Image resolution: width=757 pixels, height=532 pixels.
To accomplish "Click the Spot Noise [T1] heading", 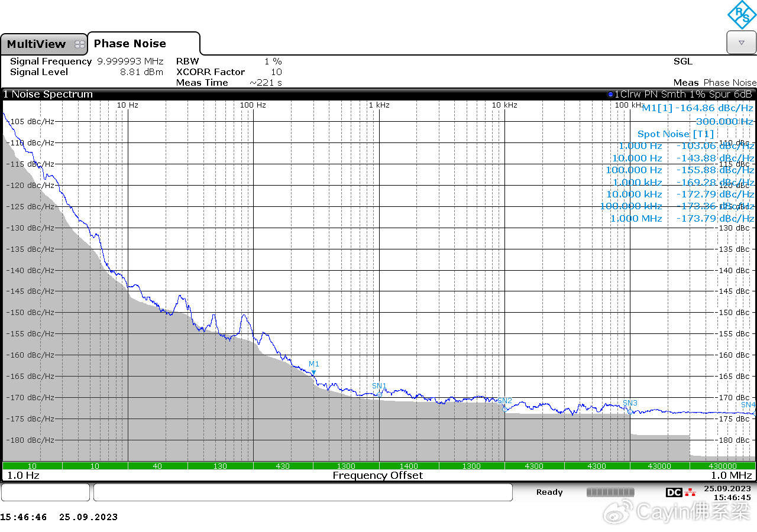I will pyautogui.click(x=675, y=134).
